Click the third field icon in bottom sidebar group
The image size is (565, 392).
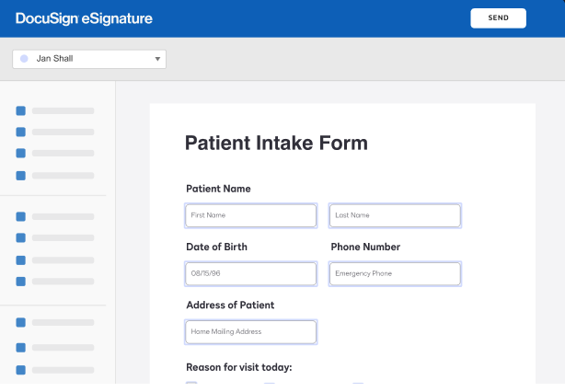[x=21, y=370]
